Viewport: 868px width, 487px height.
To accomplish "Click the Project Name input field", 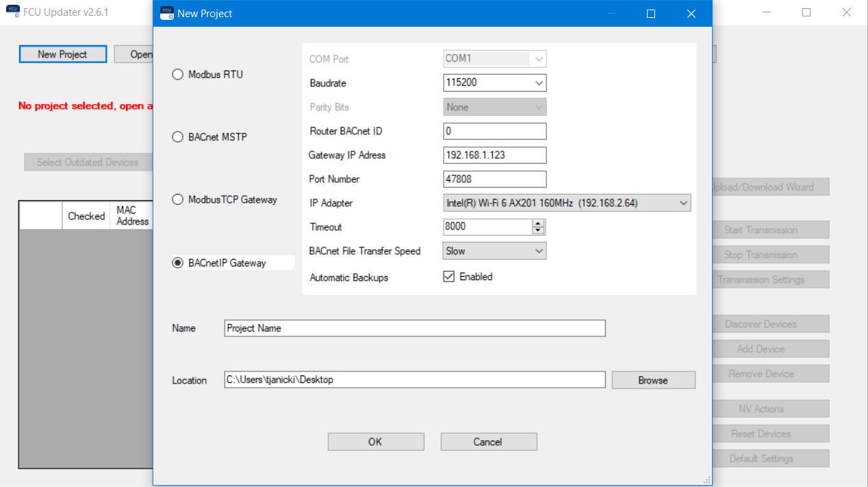I will [x=414, y=329].
